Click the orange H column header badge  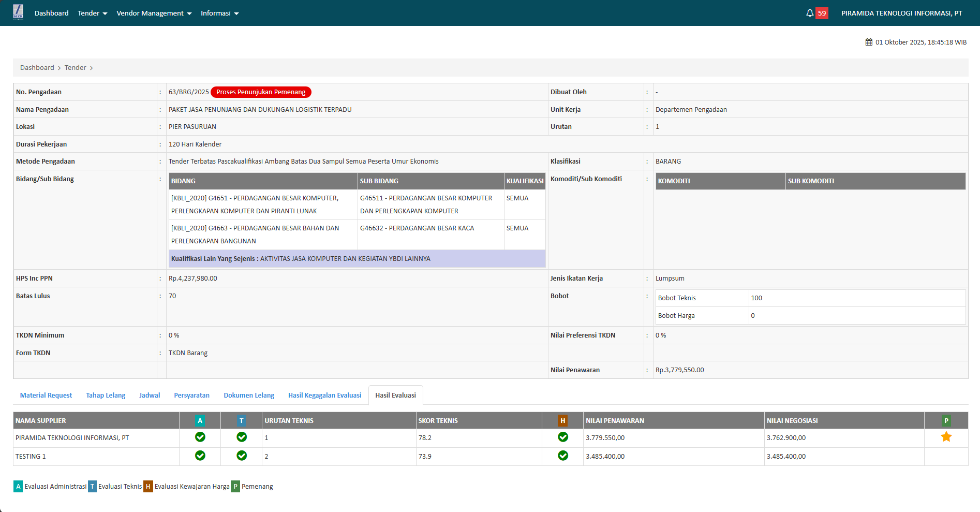click(562, 421)
